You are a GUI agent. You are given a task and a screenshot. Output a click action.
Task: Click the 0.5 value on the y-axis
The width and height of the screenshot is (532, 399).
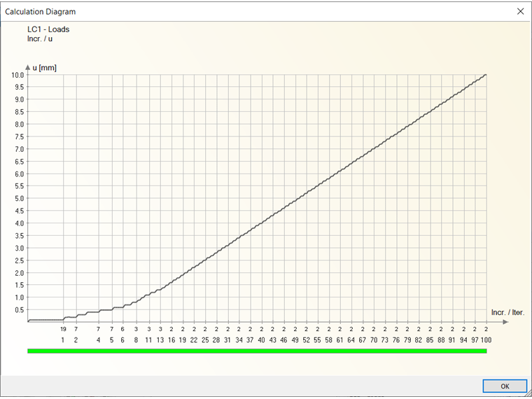(20, 310)
